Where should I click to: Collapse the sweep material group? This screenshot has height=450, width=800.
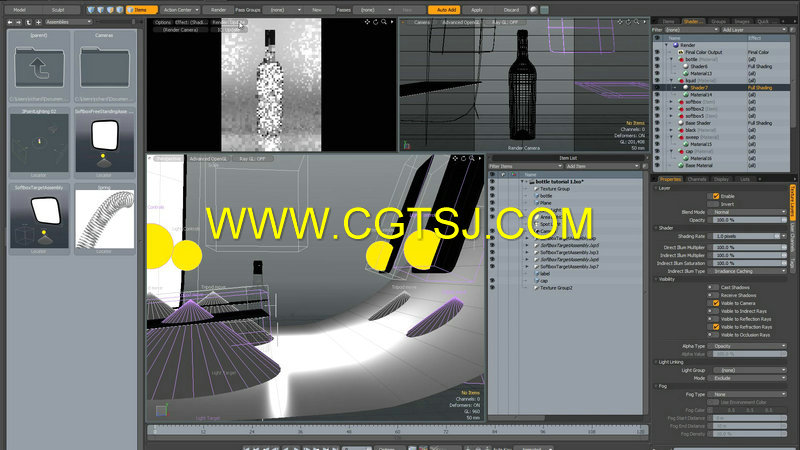coord(671,137)
